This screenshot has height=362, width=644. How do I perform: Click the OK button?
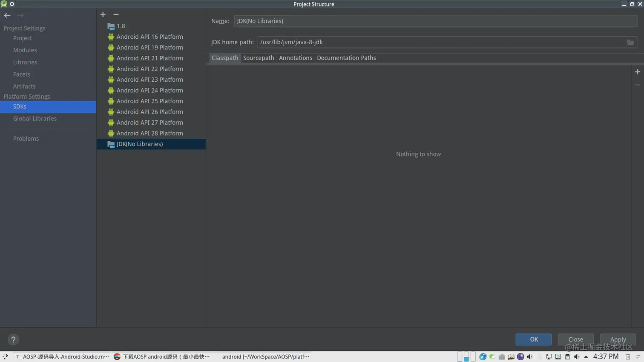(534, 339)
